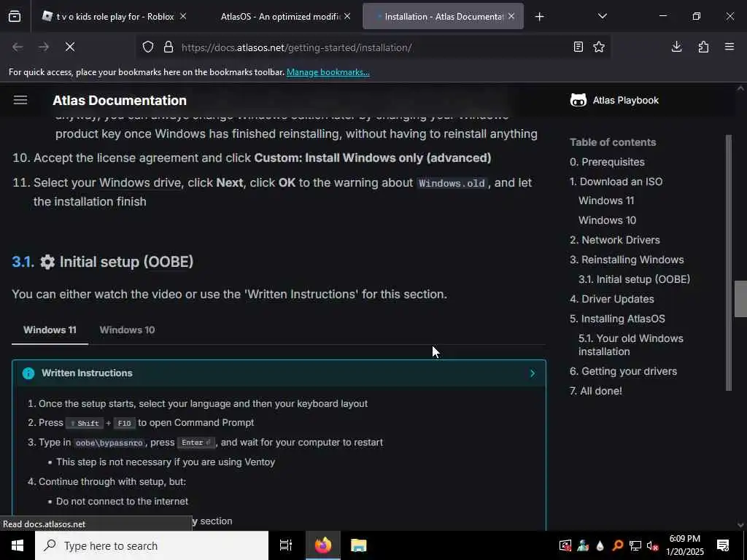The image size is (747, 560).
Task: Focus the URL address bar
Action: point(373,47)
